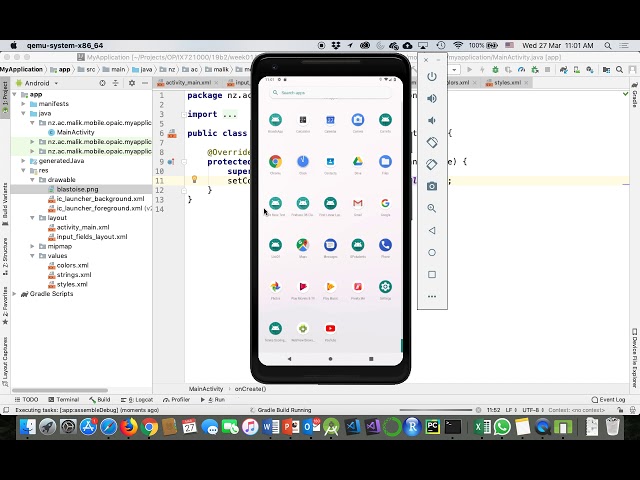Open emulator extended controls (three dots)
The image size is (640, 480).
432,297
